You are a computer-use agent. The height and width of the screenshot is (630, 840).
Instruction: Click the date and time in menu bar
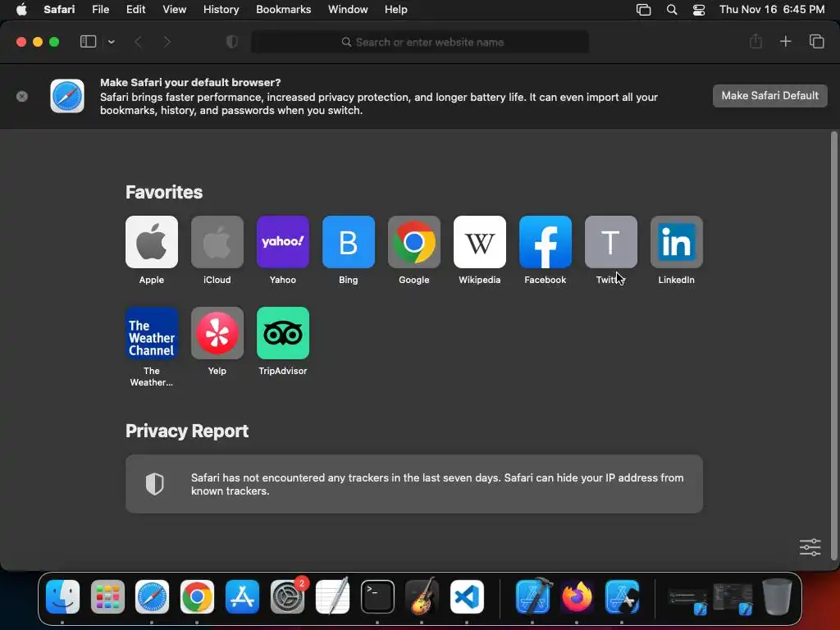click(772, 9)
